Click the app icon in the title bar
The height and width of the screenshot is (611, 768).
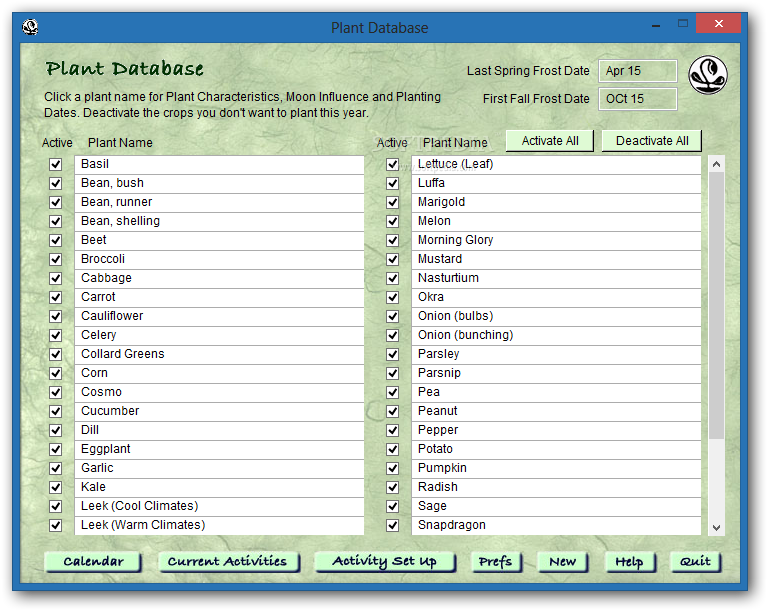[30, 27]
